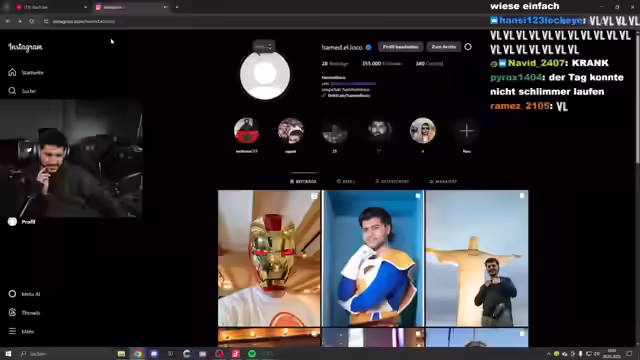This screenshot has height=360, width=640.
Task: Open the blue mention link in bio
Action: (353, 84)
